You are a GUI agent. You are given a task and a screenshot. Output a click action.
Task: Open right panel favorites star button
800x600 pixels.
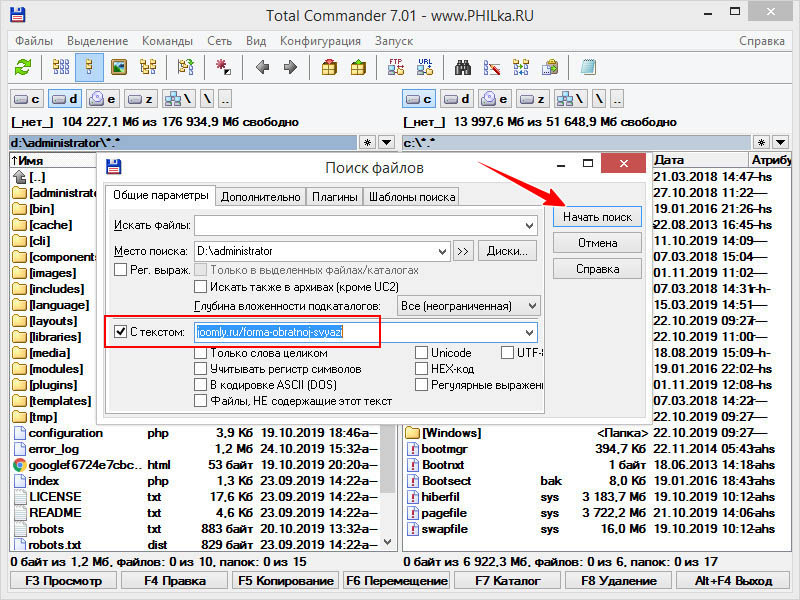click(x=761, y=142)
